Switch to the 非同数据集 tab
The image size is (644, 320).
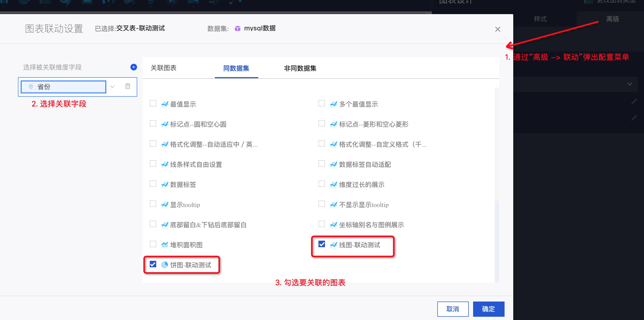click(x=300, y=68)
